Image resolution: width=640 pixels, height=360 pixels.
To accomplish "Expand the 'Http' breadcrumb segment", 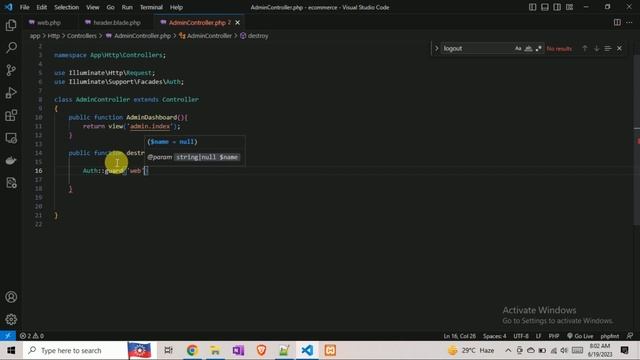I will [x=54, y=36].
